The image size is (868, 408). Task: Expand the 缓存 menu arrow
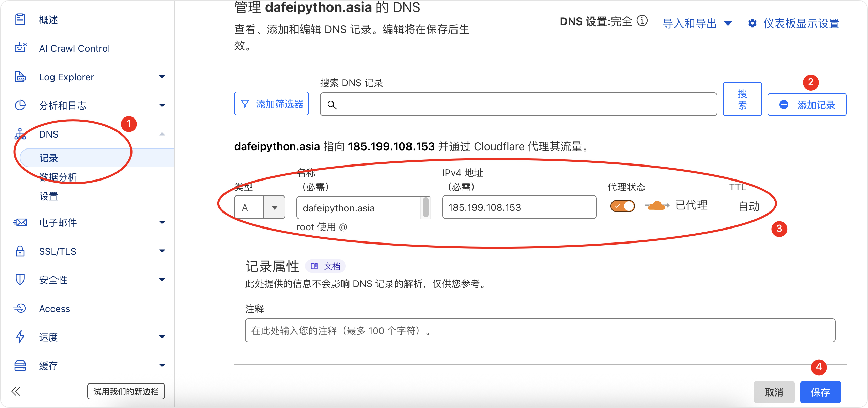pyautogui.click(x=162, y=365)
